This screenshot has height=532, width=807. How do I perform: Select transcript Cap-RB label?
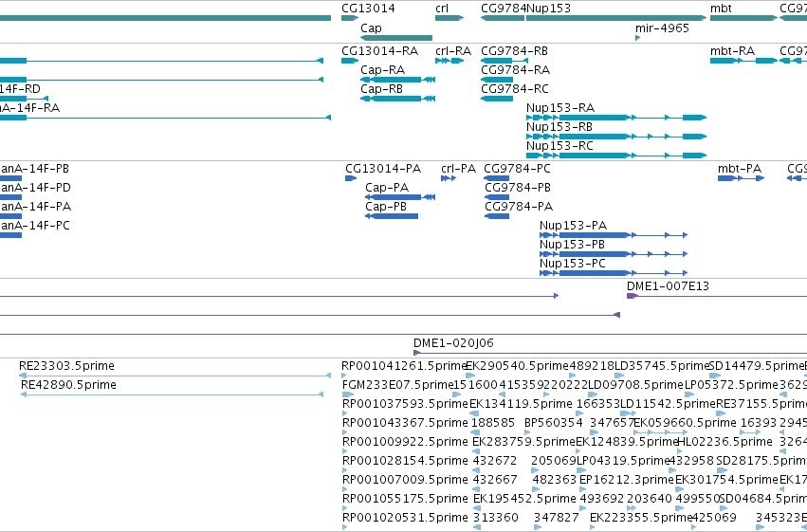tap(382, 89)
